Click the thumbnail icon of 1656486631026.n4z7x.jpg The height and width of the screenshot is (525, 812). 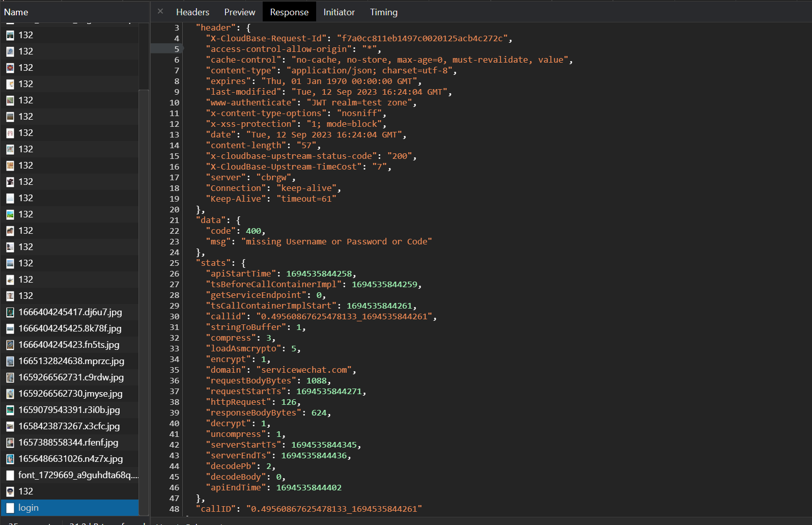10,459
